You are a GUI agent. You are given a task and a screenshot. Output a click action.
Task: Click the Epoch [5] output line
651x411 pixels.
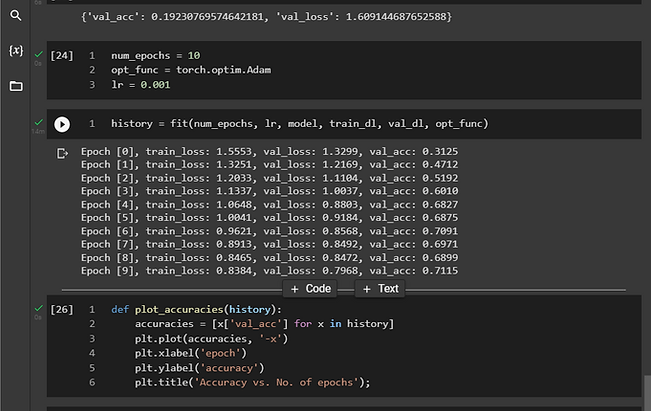[x=269, y=218]
